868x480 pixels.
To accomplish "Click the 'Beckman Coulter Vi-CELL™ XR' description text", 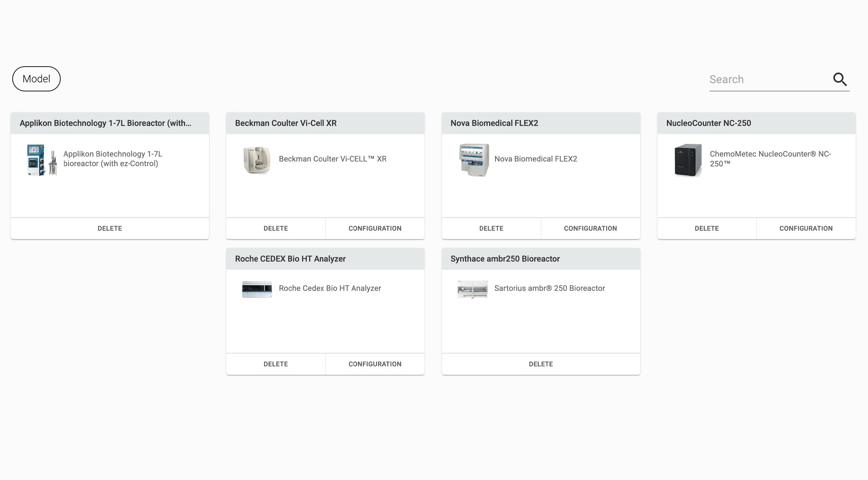I will [333, 159].
